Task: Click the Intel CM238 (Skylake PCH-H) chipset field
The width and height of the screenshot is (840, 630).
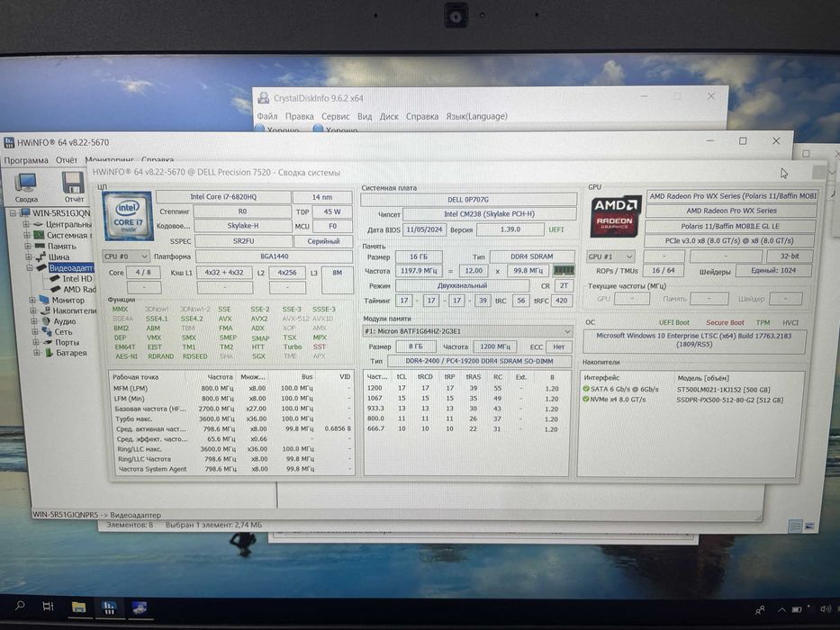Action: coord(489,214)
